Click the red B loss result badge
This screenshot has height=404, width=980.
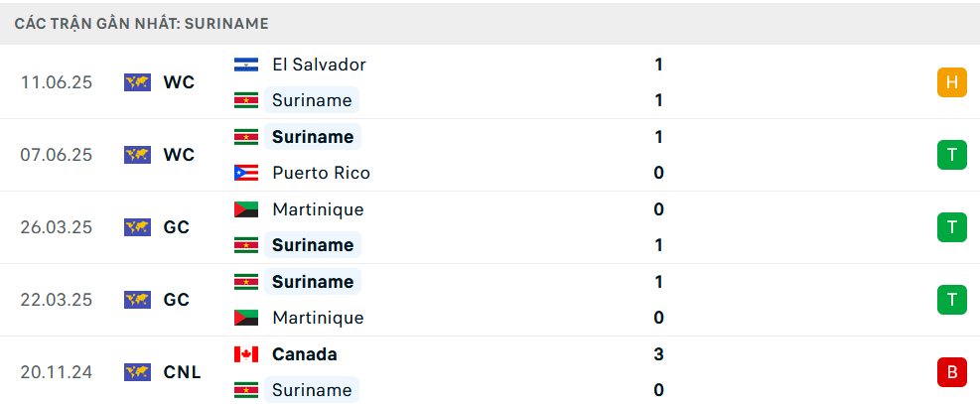[952, 372]
